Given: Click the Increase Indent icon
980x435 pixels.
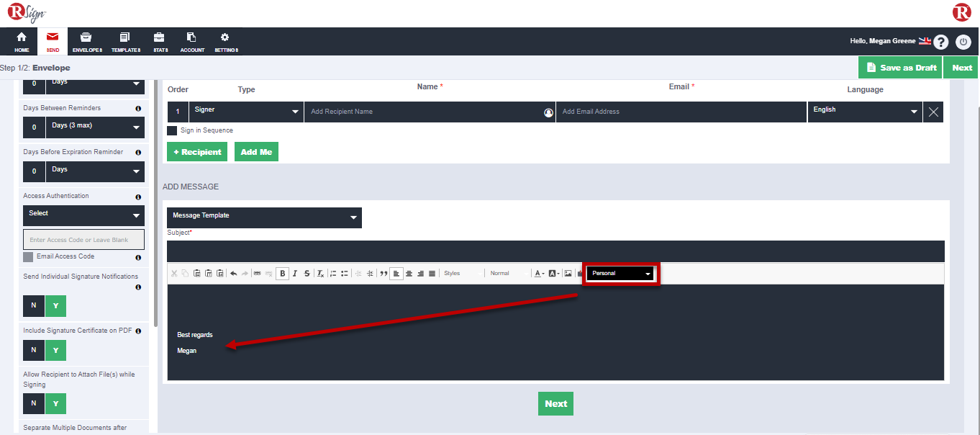Looking at the screenshot, I should [x=370, y=273].
